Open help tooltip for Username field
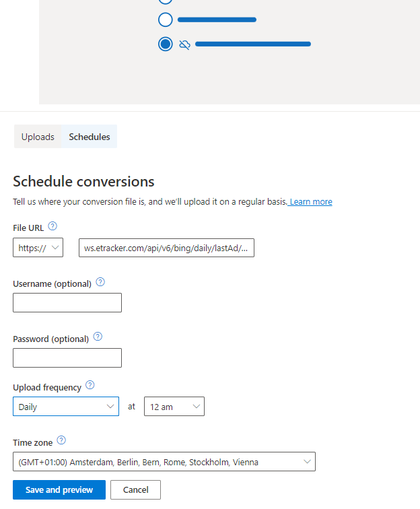The image size is (420, 509). pyautogui.click(x=100, y=281)
